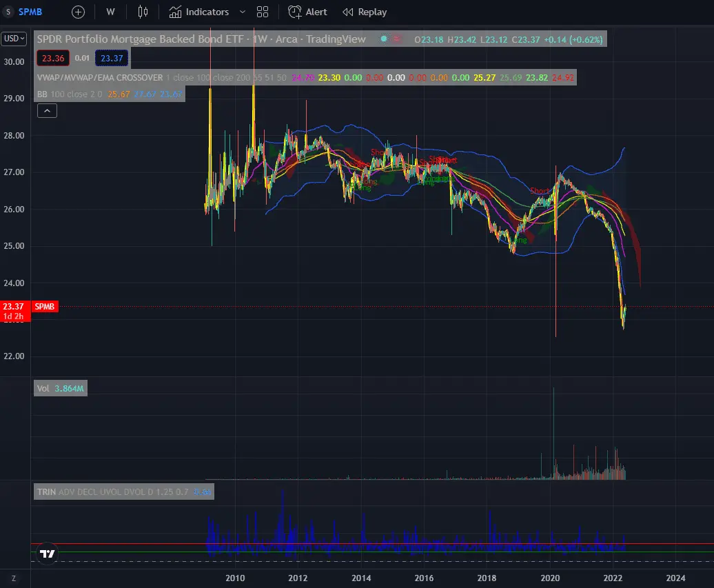Screen dimensions: 714x588
Task: Start bar Replay mode
Action: click(x=365, y=12)
